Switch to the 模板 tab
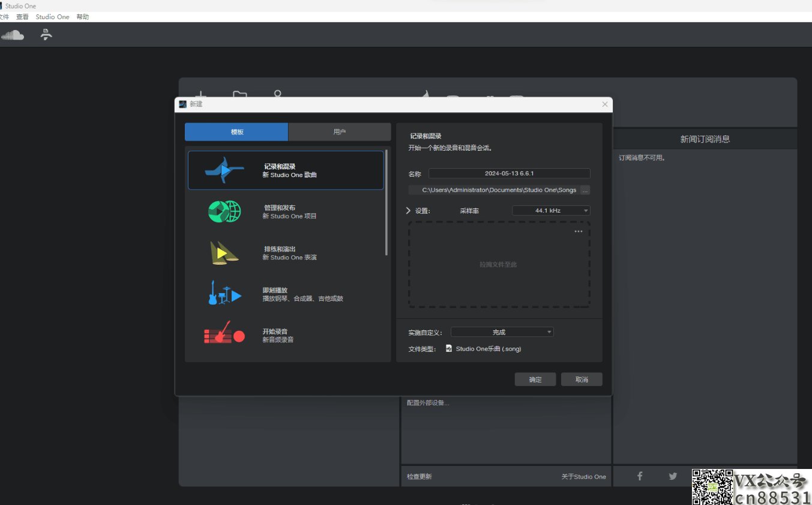 236,132
